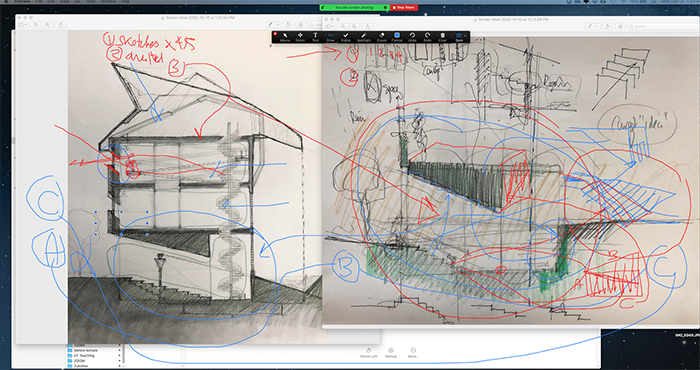Share from the left Preview window toolbar
The image size is (700, 370).
(61, 25)
